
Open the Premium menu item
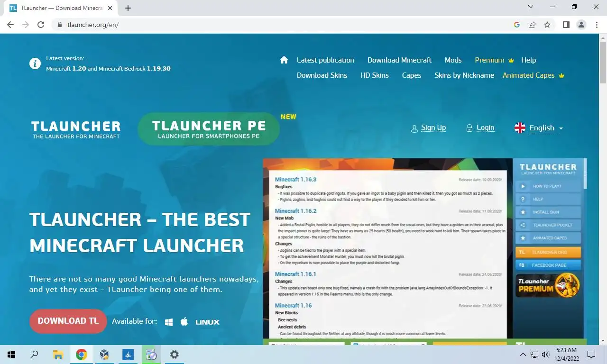[x=489, y=60]
